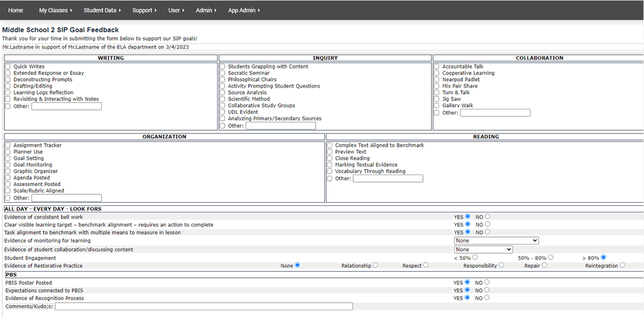Select the Close Reading checkbox
The image size is (644, 318).
click(330, 158)
